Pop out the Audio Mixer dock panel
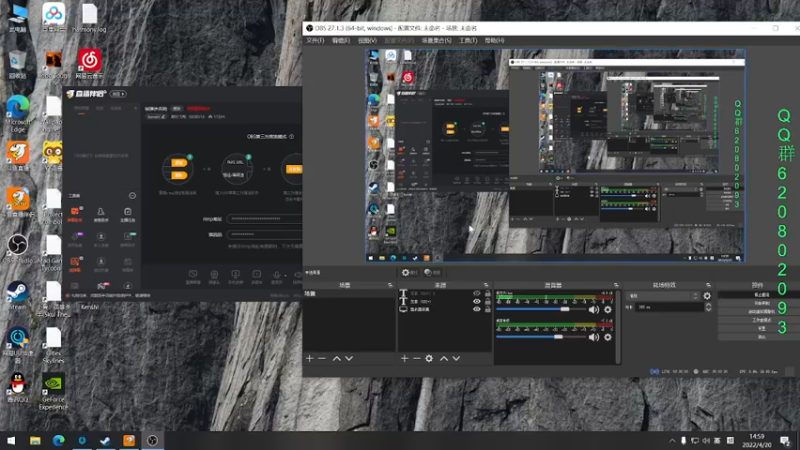 tap(616, 285)
